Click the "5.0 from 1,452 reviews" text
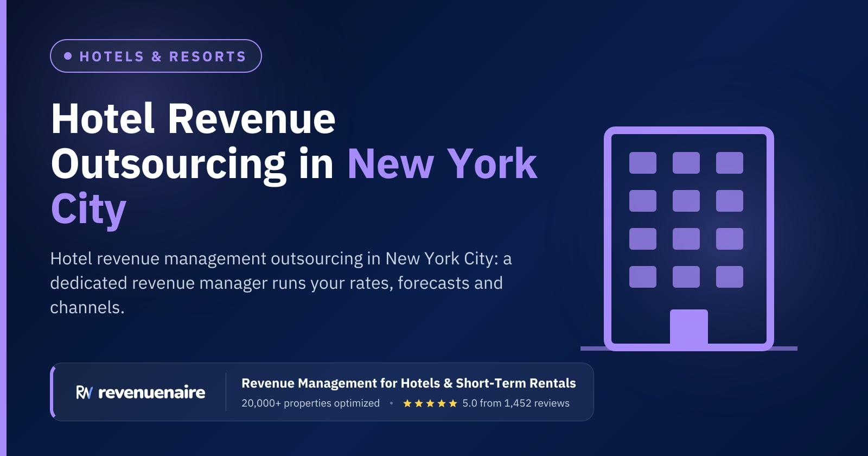 516,403
